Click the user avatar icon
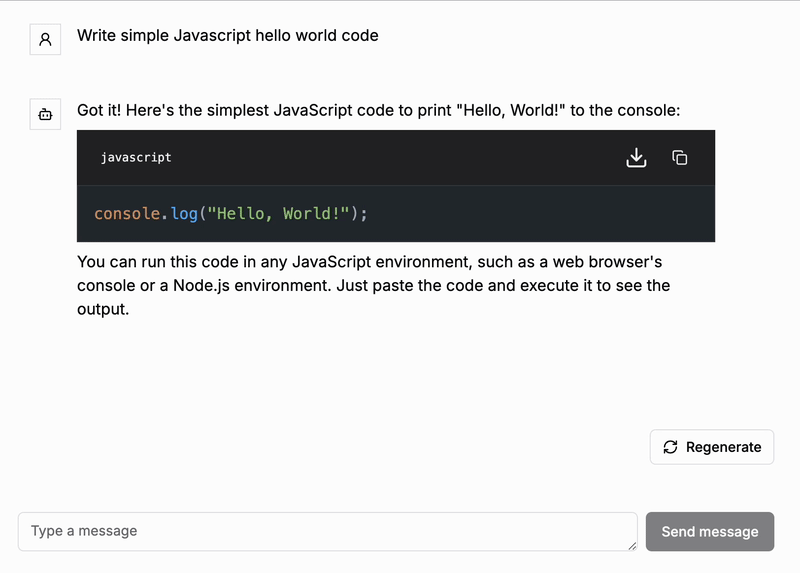Screen dimensions: 800x573 click(x=45, y=40)
